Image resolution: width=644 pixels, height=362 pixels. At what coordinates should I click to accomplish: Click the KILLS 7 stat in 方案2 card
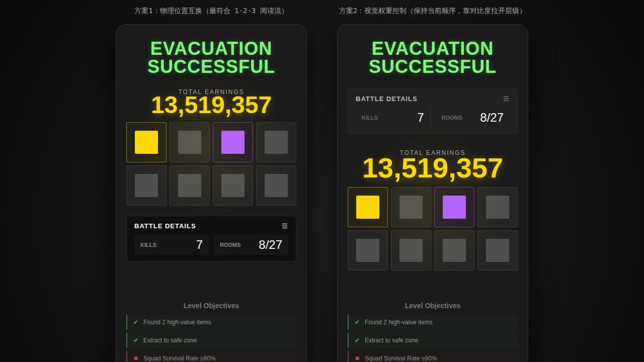click(x=393, y=118)
